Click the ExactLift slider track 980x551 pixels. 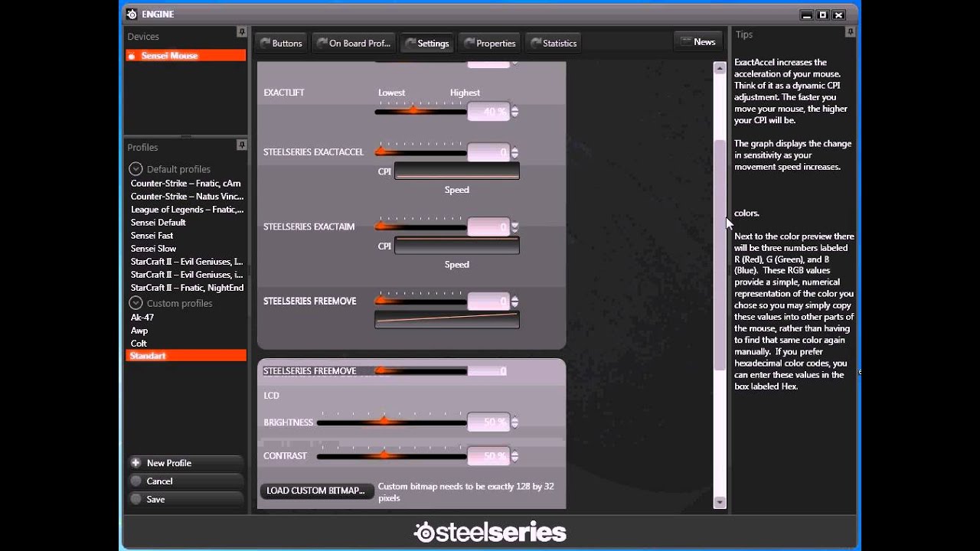(420, 112)
